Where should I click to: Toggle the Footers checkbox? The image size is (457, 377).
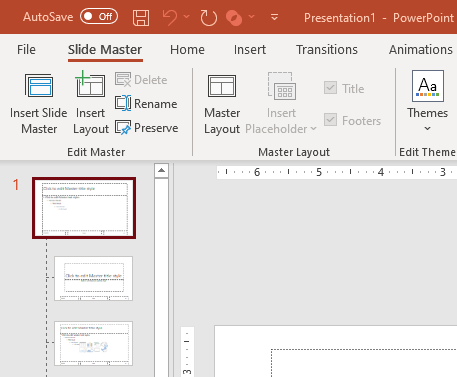click(330, 120)
